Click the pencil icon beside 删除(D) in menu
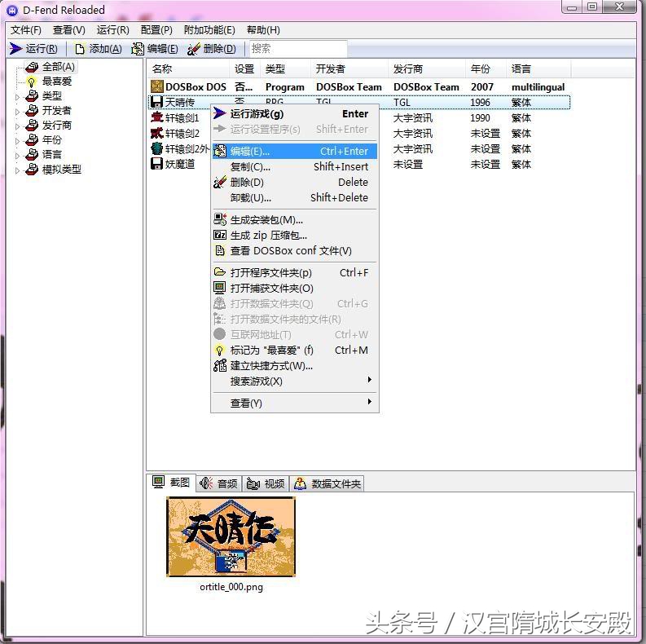 [220, 182]
